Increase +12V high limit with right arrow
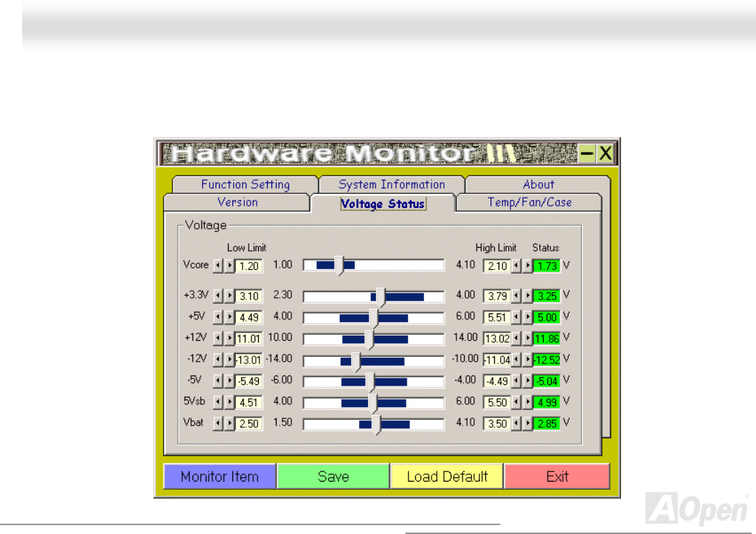756x534 pixels. 527,339
